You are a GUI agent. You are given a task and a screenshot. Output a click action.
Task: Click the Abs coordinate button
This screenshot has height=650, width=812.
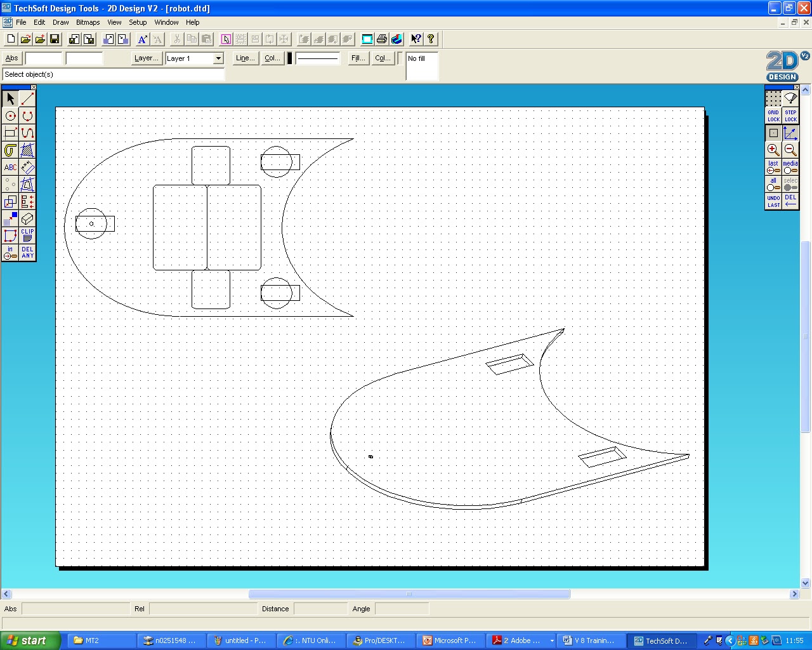[x=11, y=58]
